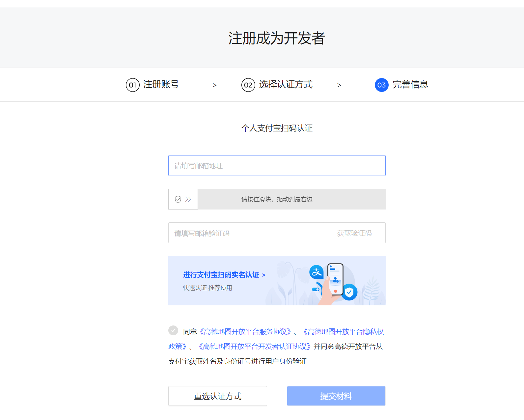
Task: Click the phone illustration in the banner
Action: pos(335,279)
